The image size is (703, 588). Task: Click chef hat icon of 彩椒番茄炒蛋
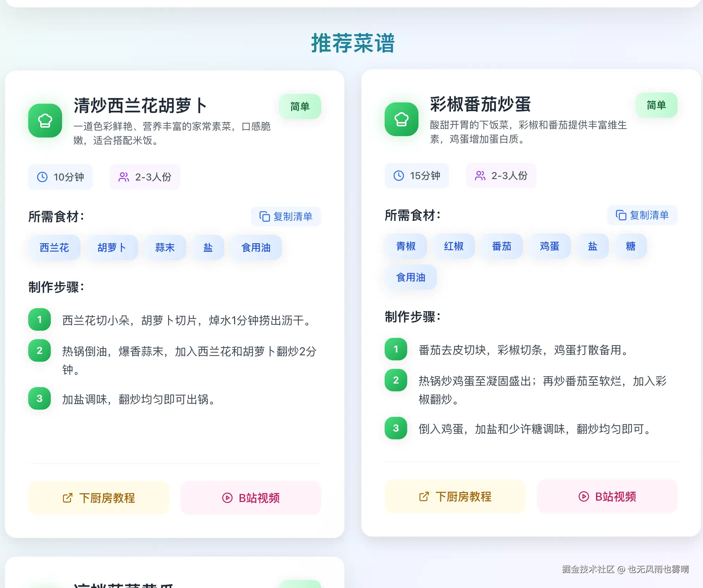(x=401, y=119)
